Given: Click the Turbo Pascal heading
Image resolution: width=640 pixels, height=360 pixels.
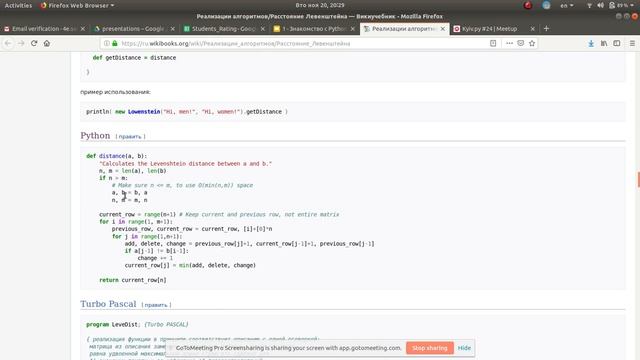Looking at the screenshot, I should point(108,304).
